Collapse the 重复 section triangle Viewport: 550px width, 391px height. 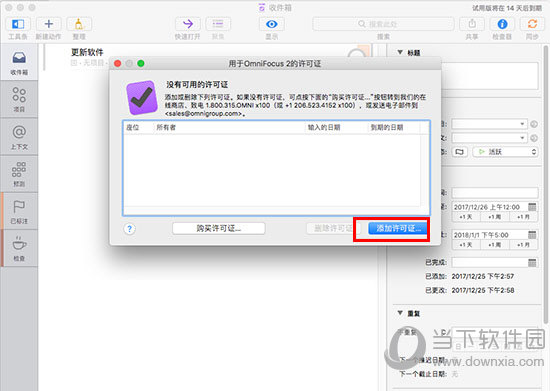coord(400,313)
